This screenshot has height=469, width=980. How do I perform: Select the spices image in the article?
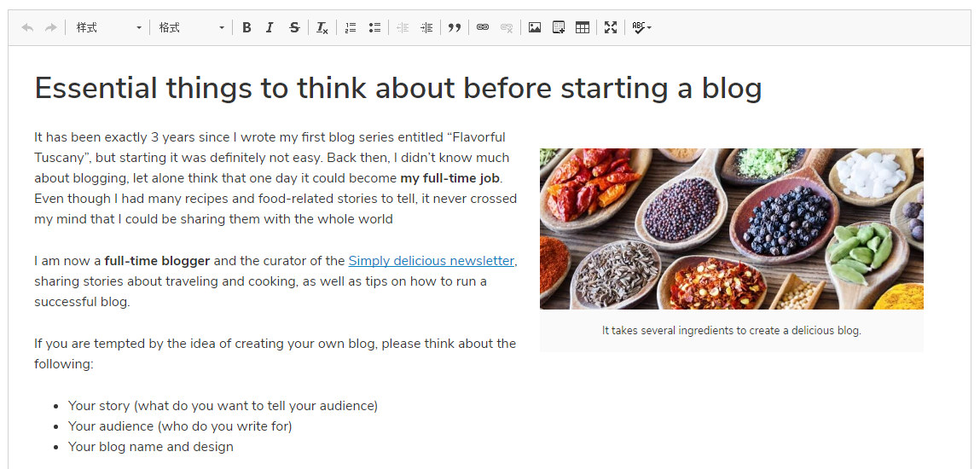click(x=731, y=229)
